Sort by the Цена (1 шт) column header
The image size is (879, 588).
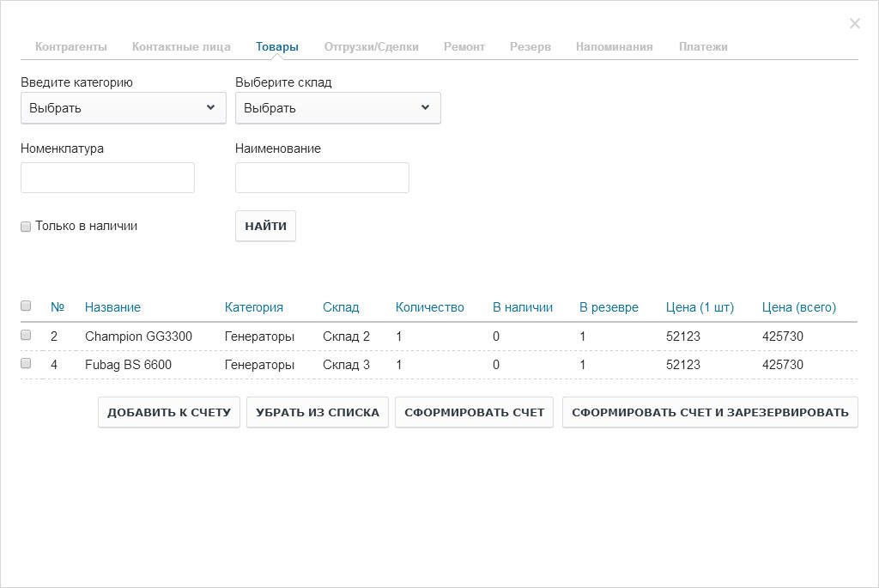tap(700, 307)
